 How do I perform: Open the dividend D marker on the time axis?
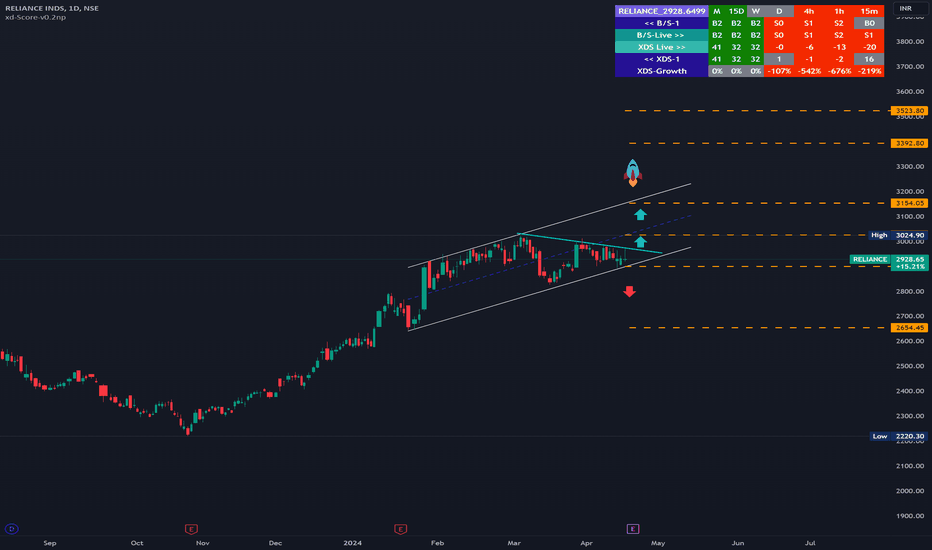(11, 529)
